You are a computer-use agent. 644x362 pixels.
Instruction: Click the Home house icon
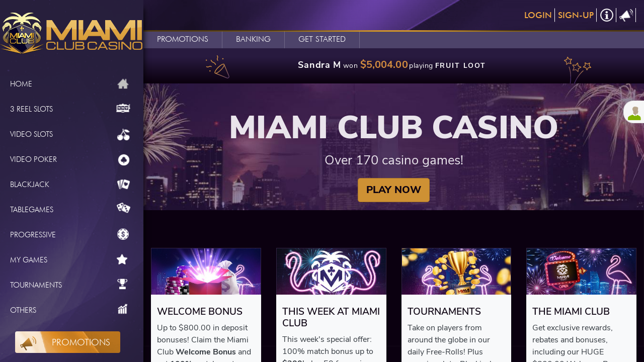pos(123,84)
